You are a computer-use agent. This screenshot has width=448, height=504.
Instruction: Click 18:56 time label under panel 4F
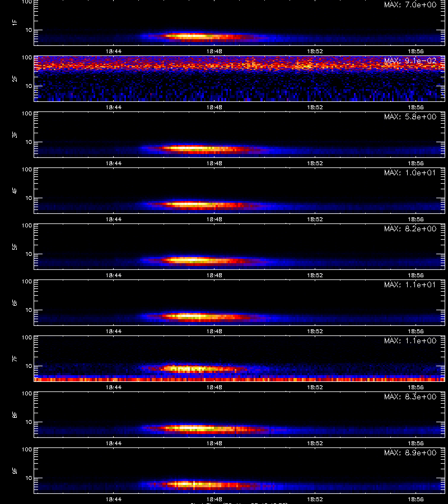click(x=416, y=219)
